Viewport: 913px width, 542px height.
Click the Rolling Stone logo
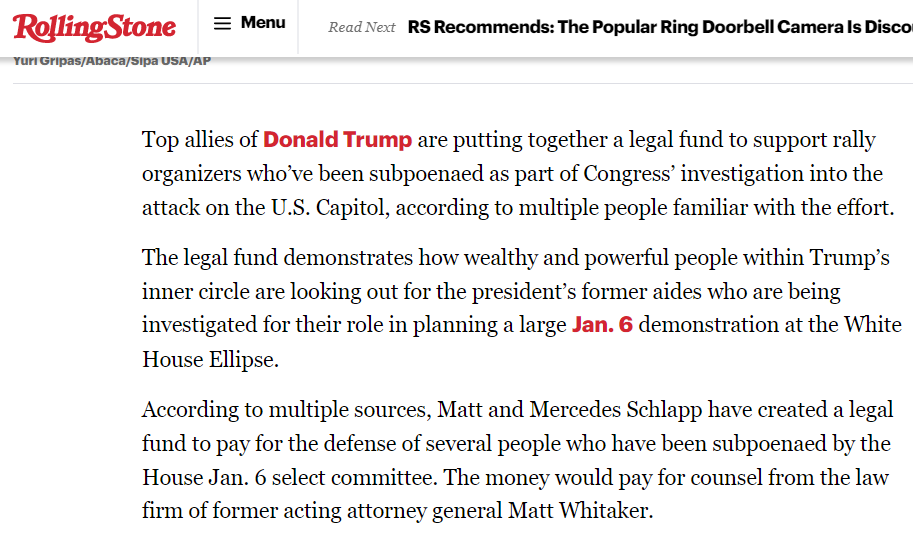point(94,27)
